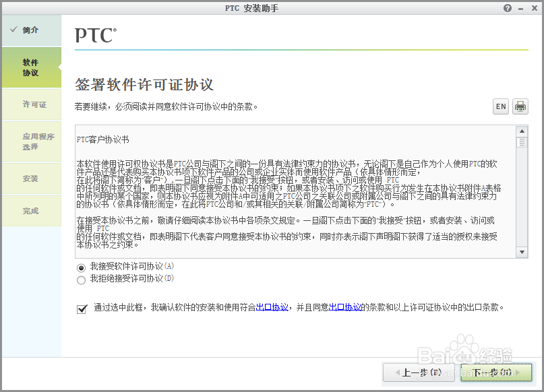The width and height of the screenshot is (544, 392).
Task: Click the 签署软件许可证协议 page title
Action: [x=144, y=85]
